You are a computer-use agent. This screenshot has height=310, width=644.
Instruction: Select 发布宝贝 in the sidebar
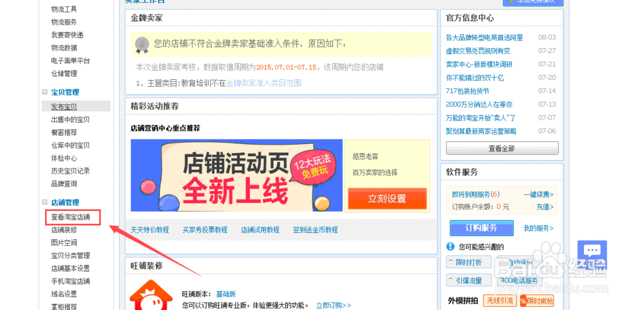click(x=64, y=107)
